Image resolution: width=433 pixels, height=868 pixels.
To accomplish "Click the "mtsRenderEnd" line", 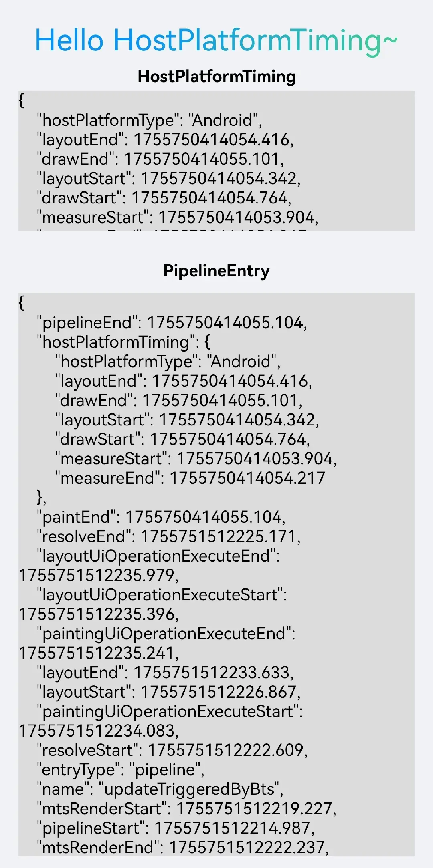I will (x=183, y=848).
